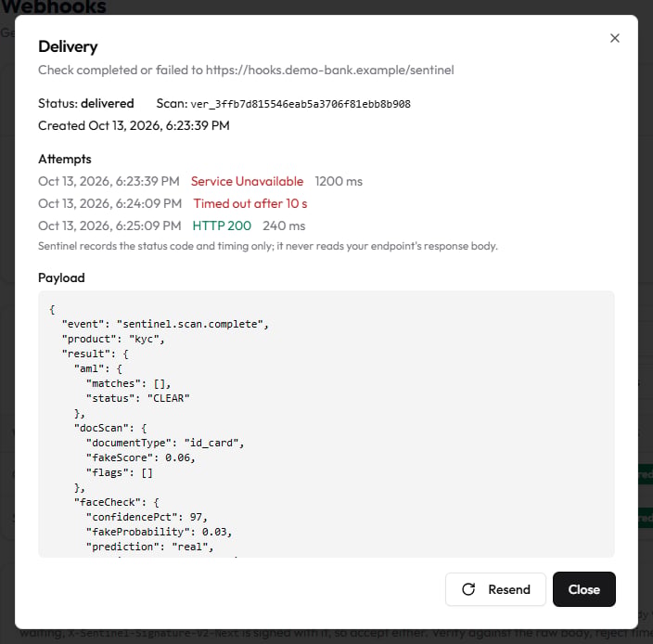
Task: Click the "status": "CLEAR" payload line
Action: tap(138, 399)
